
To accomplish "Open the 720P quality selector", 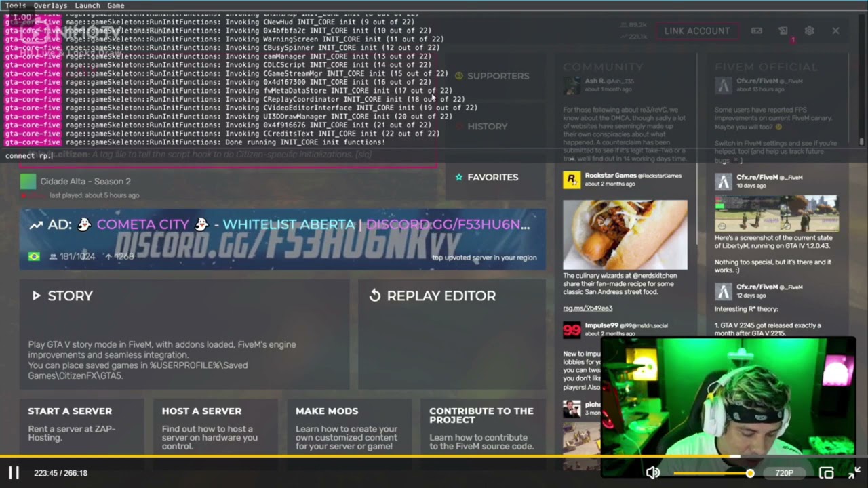I will [784, 473].
